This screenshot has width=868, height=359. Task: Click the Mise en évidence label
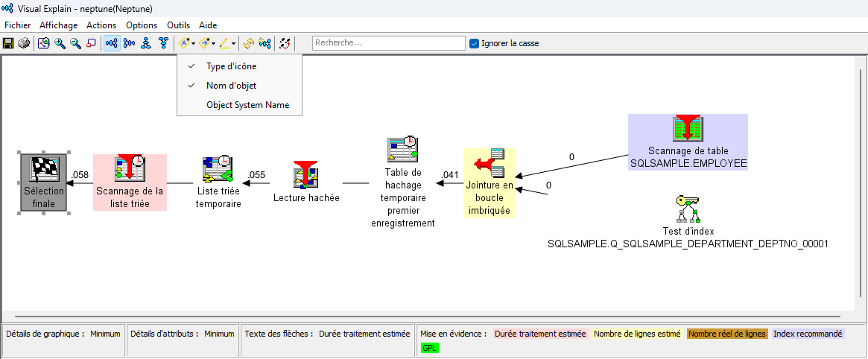tap(454, 334)
